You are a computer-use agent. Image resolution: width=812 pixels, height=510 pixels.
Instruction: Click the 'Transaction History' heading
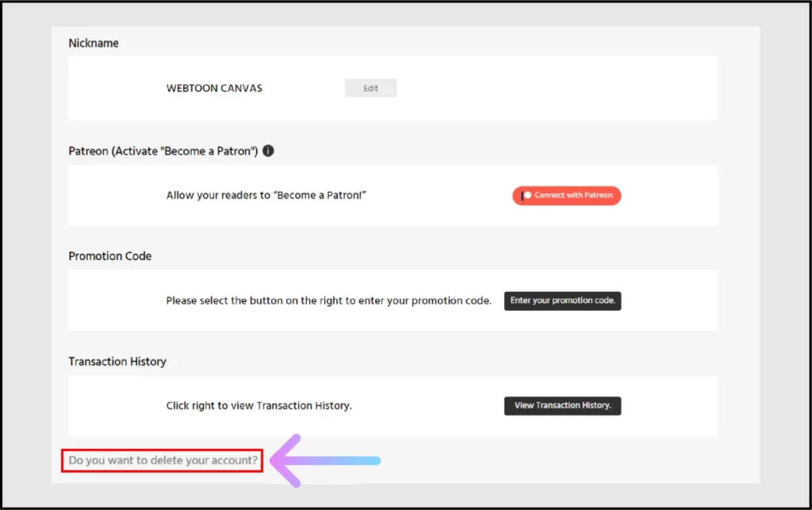pos(117,362)
